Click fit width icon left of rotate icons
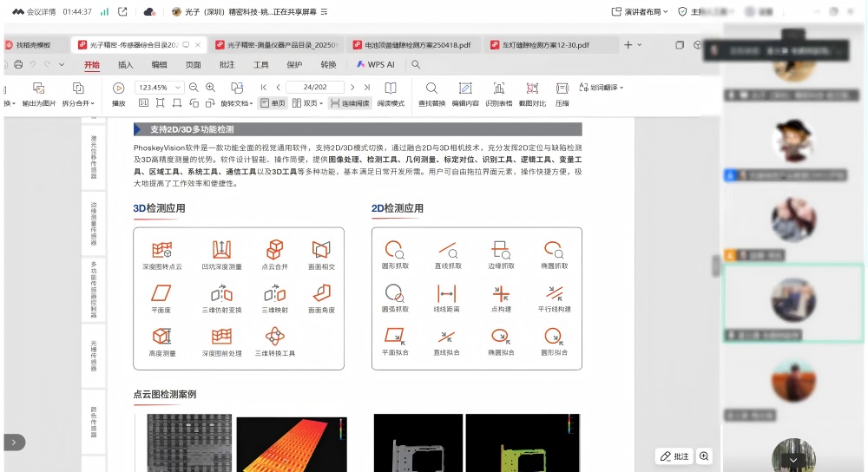This screenshot has width=868, height=472. [x=176, y=103]
